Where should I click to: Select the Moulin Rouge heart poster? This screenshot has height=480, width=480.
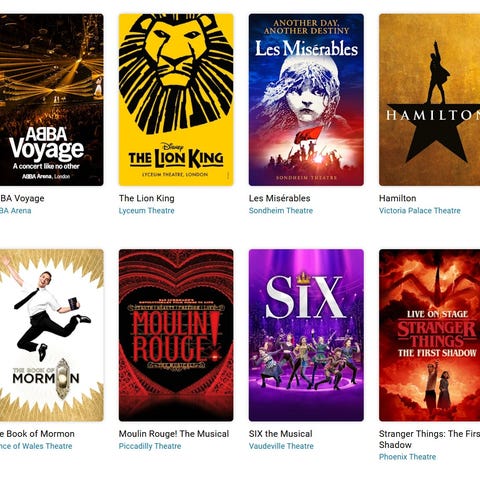176,335
